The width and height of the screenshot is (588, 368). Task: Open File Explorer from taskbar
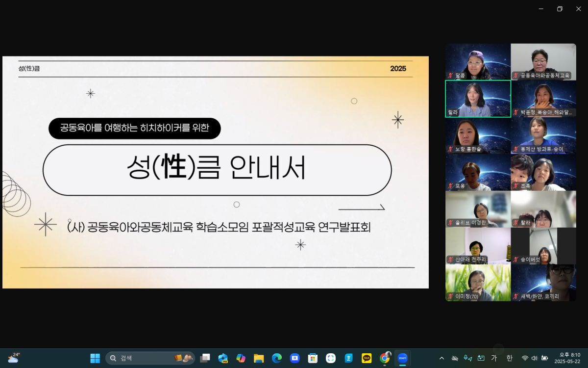pos(259,358)
